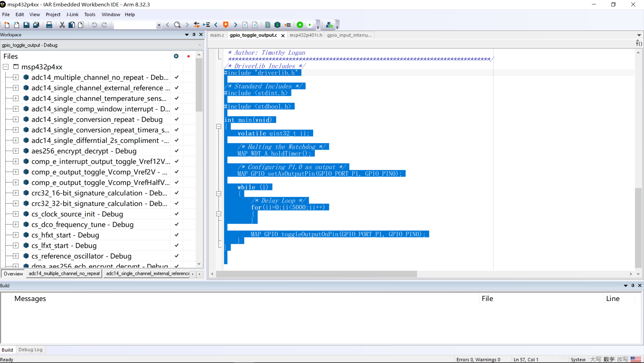Start Download and Debug with green play button
644x363 pixels.
300,25
